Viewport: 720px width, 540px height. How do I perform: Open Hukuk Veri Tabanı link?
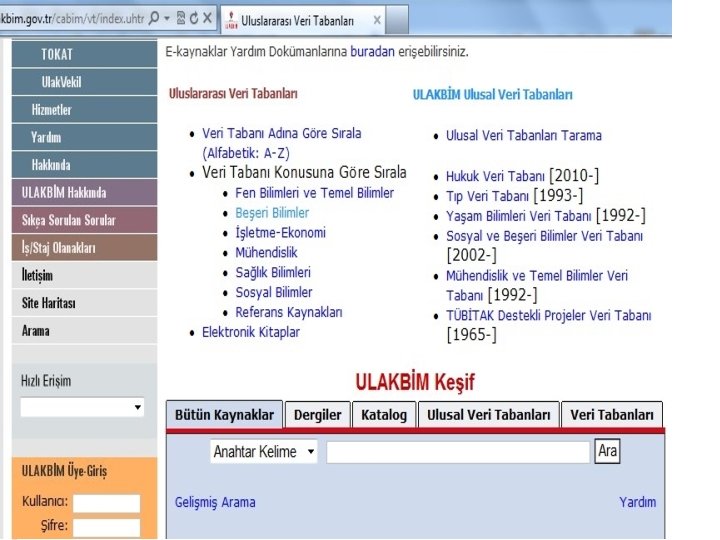coord(495,176)
